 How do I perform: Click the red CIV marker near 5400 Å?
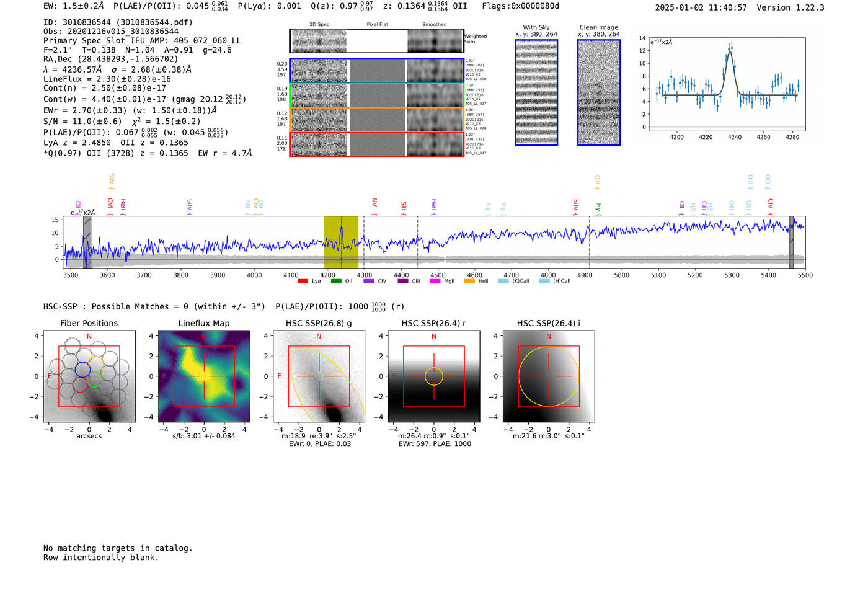coord(770,207)
